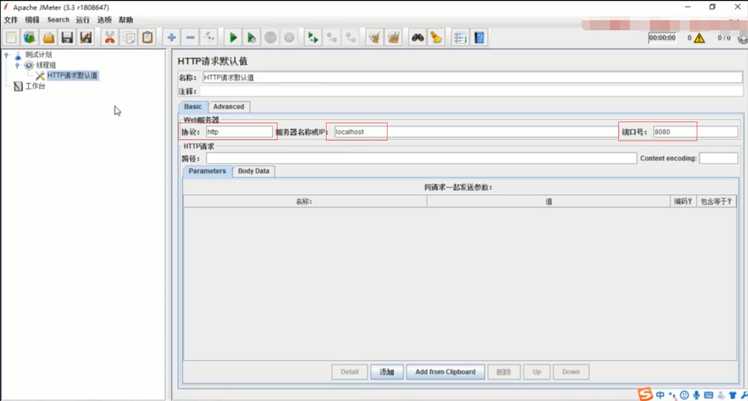Click the 包含等于? column header

(x=716, y=202)
